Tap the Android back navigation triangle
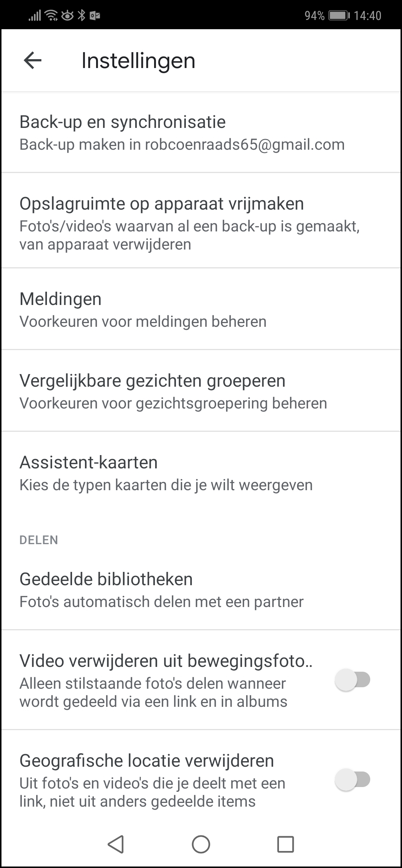The height and width of the screenshot is (868, 402). (116, 844)
